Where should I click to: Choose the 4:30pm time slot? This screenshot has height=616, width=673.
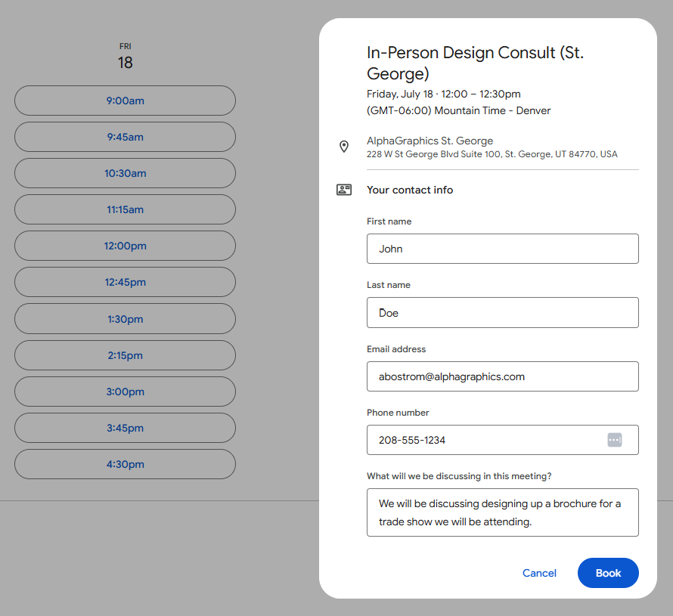[x=125, y=464]
